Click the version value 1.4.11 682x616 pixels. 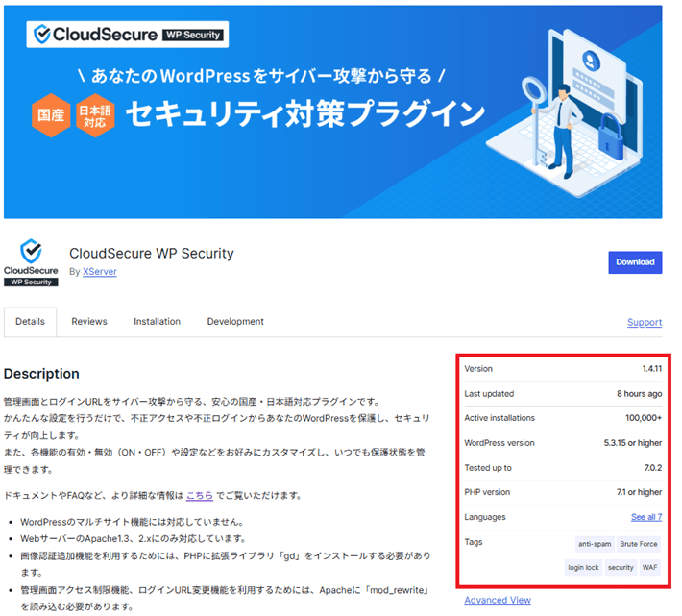(652, 369)
